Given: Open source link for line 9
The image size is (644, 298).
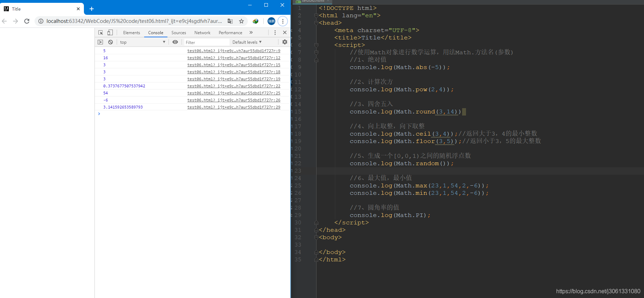Looking at the screenshot, I should pyautogui.click(x=234, y=51).
